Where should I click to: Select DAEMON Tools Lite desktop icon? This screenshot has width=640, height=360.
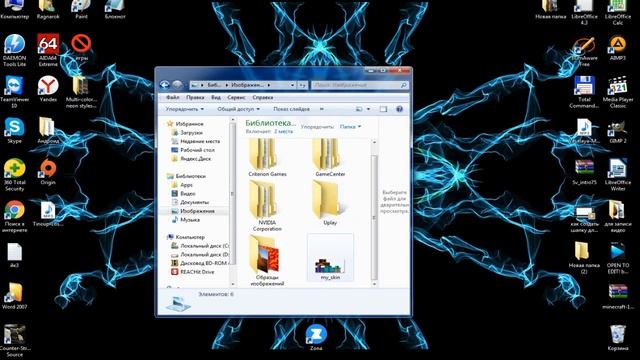coord(14,51)
